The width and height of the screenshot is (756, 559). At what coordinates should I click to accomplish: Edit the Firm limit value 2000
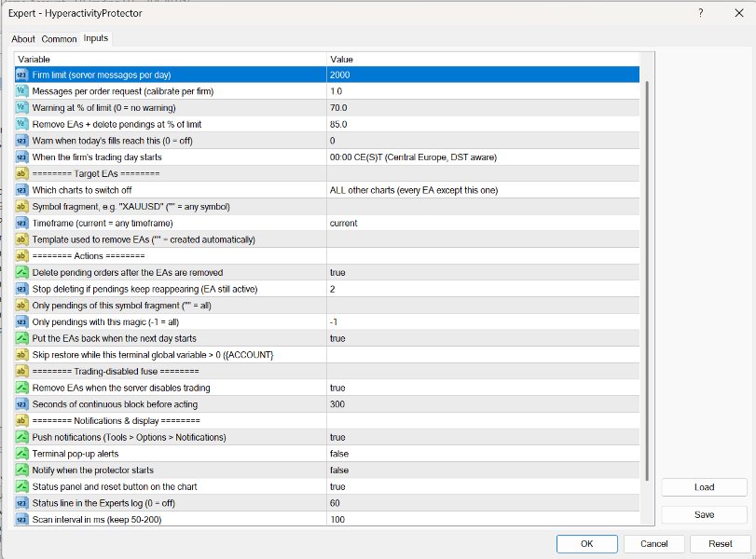(x=483, y=75)
